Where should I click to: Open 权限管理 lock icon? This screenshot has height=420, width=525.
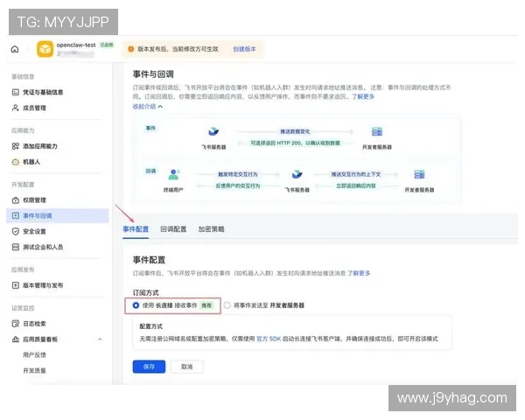click(x=16, y=200)
